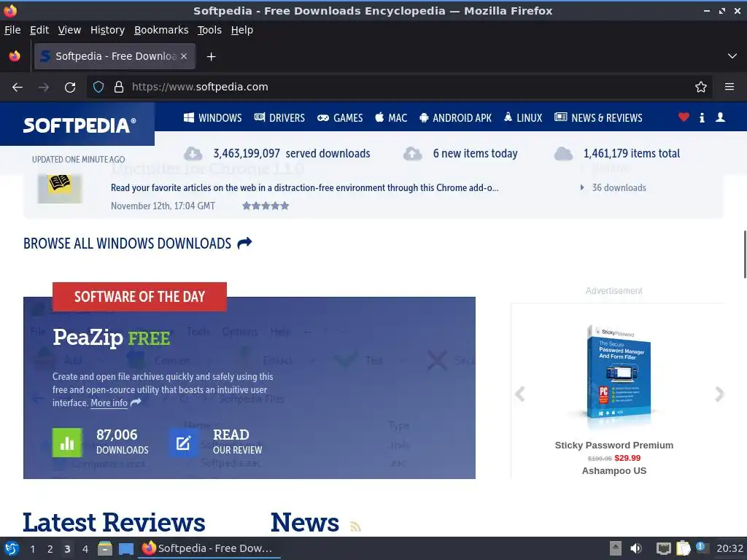Bookmark this page with the star
This screenshot has height=560, width=747.
(x=701, y=87)
